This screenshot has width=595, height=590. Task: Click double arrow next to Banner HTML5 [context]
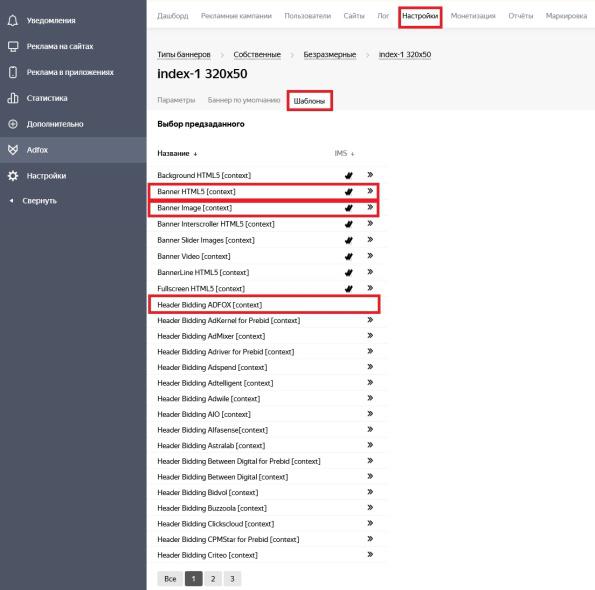click(x=370, y=191)
